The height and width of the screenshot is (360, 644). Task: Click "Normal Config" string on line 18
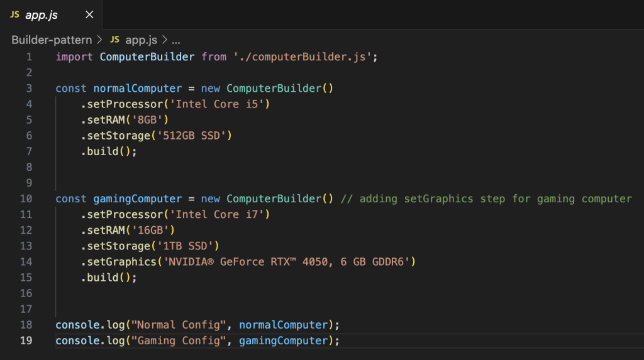179,325
